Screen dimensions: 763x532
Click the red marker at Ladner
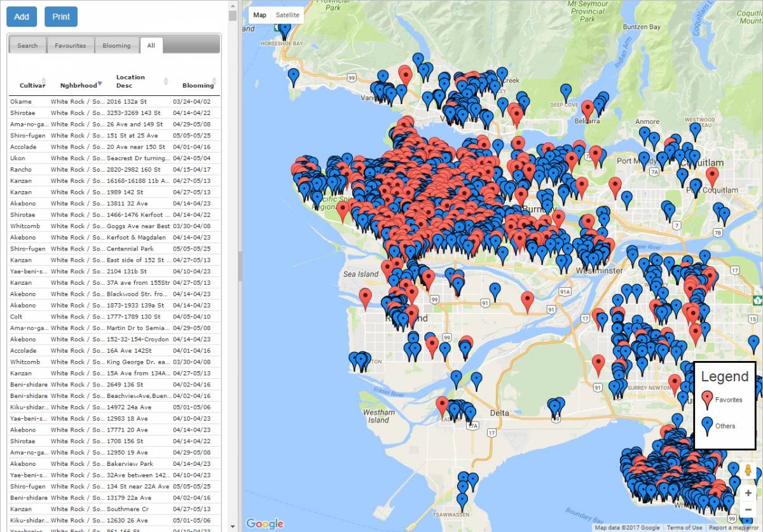442,406
